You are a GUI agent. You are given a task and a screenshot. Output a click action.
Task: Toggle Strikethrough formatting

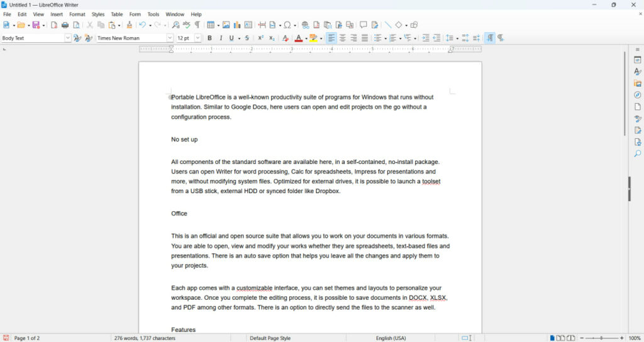247,38
